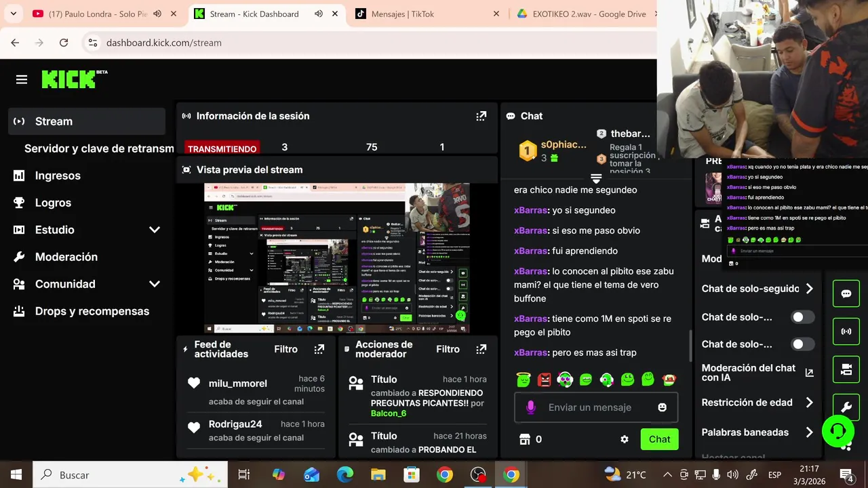This screenshot has width=868, height=488.
Task: Open the emoji picker in chat input
Action: [662, 407]
